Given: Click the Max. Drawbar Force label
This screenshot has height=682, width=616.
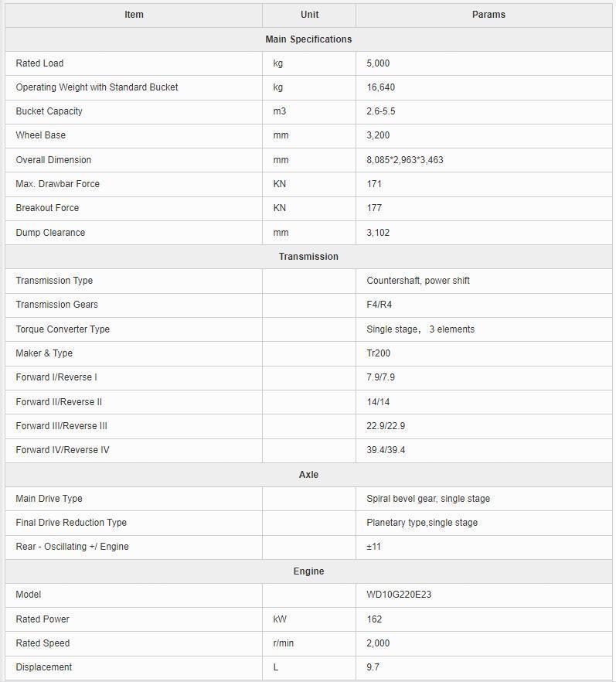Looking at the screenshot, I should pyautogui.click(x=57, y=184).
